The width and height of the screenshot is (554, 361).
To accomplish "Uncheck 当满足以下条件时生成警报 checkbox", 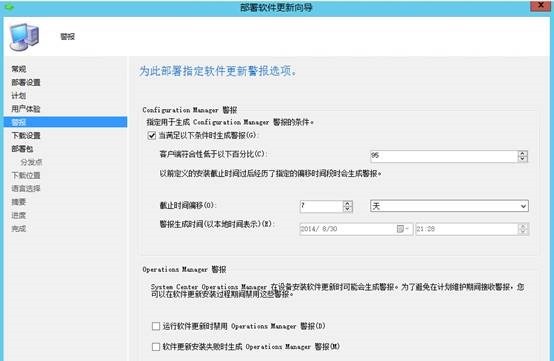I will coord(152,136).
